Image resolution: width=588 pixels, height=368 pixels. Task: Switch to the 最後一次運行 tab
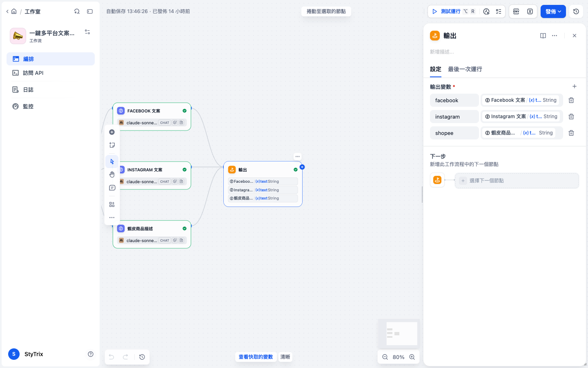point(465,69)
